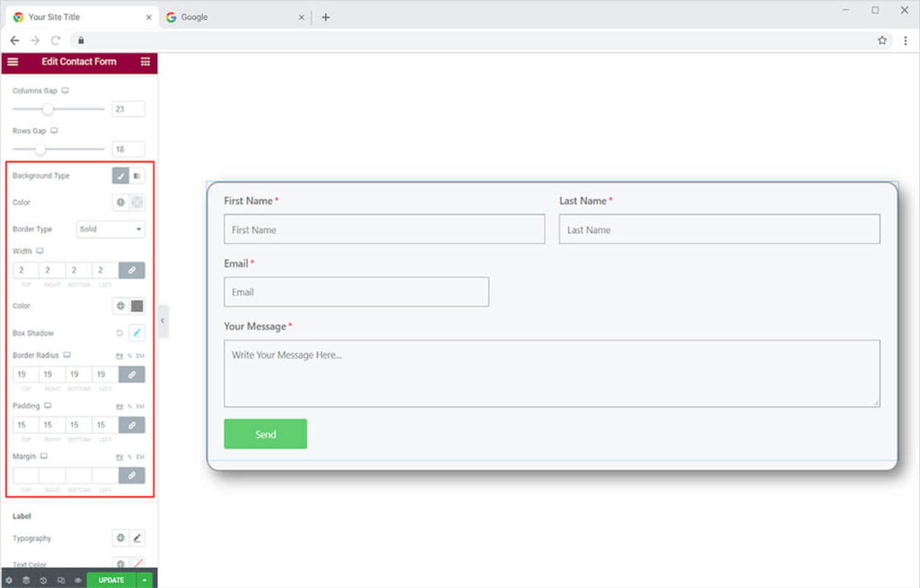Screen dimensions: 920x588
Task: Select the gradient Background Type option
Action: (x=137, y=176)
